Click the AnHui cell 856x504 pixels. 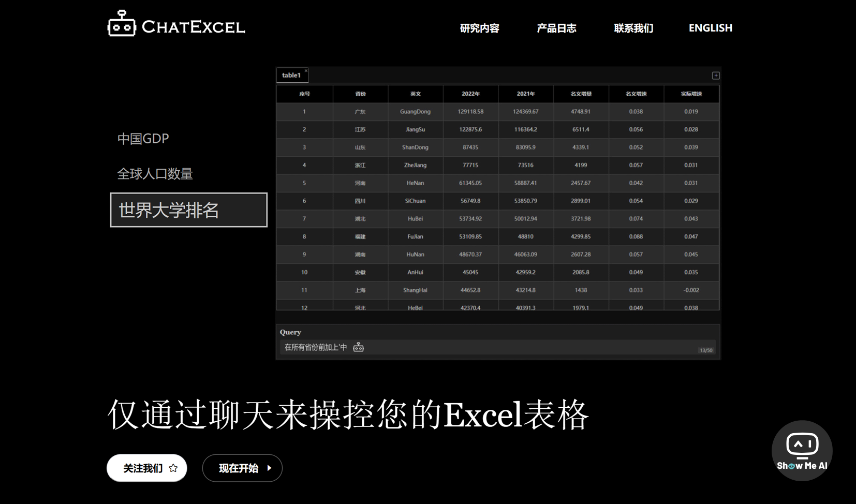click(x=416, y=272)
